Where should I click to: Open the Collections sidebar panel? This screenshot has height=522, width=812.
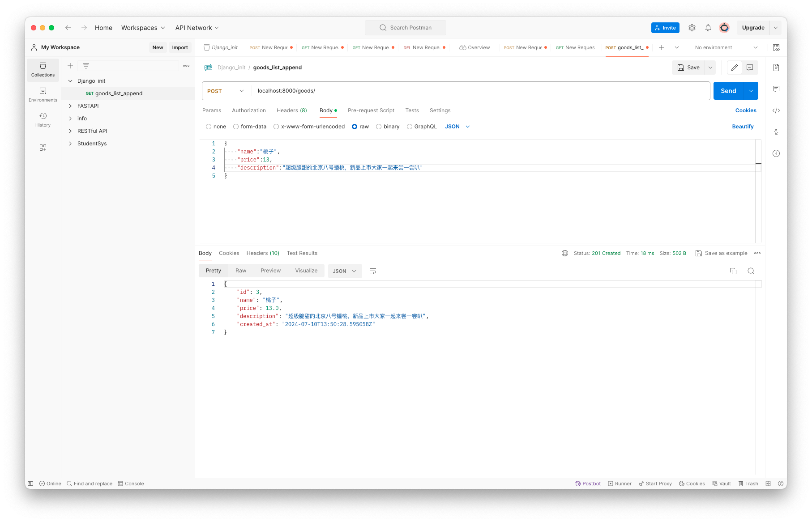(x=43, y=70)
